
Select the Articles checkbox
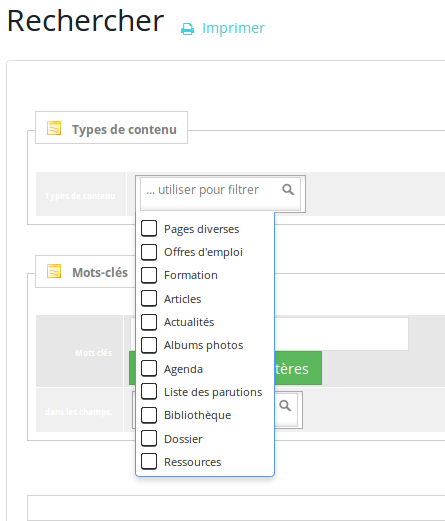click(149, 298)
